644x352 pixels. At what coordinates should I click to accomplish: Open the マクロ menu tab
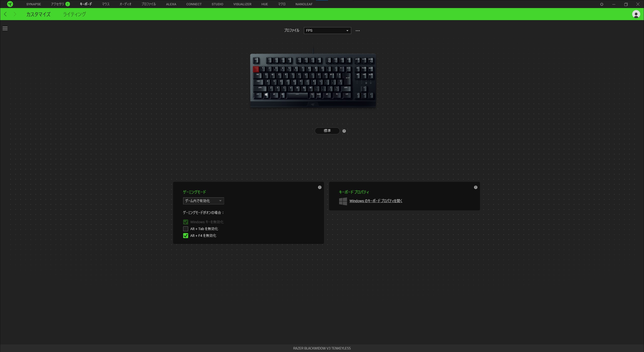(x=282, y=4)
